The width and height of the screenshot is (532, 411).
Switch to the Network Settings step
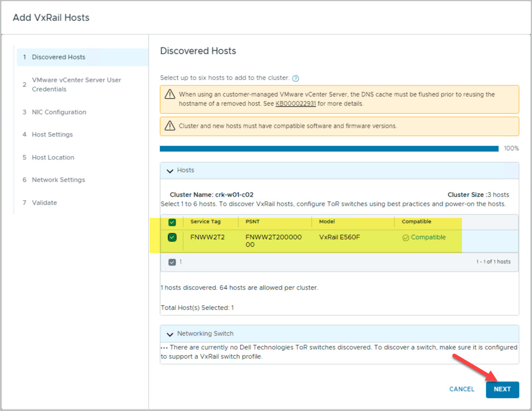(x=58, y=180)
